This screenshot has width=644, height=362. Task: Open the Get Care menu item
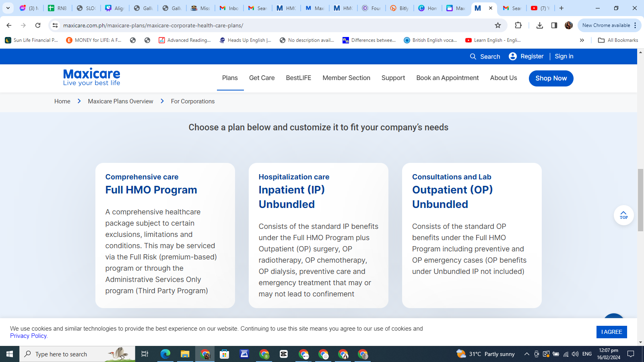click(x=262, y=78)
